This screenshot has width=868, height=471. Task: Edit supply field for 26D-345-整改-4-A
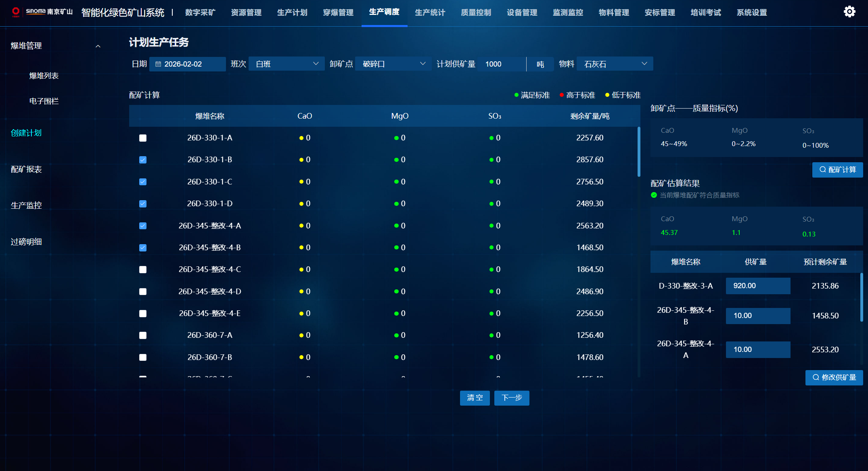click(758, 350)
